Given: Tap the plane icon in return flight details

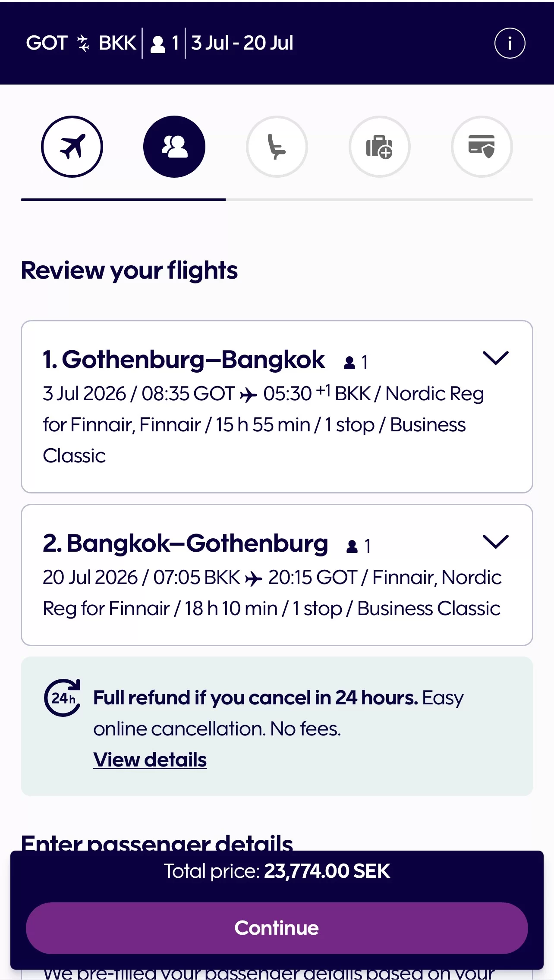Looking at the screenshot, I should (x=254, y=578).
